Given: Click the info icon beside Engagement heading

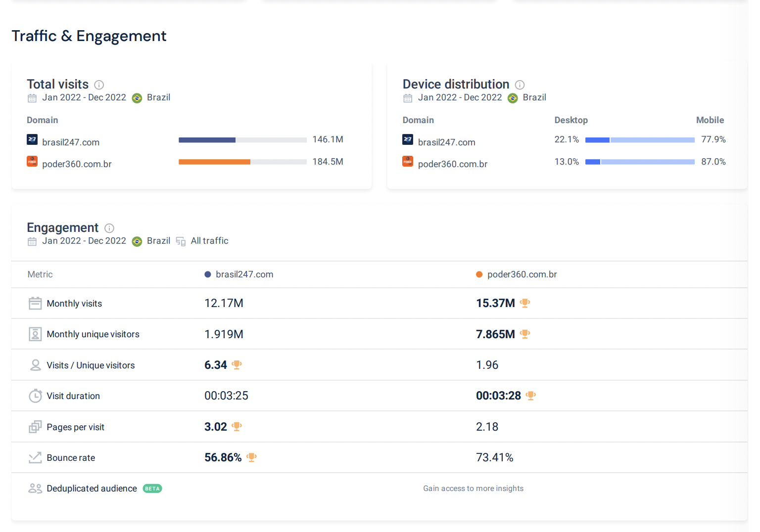Looking at the screenshot, I should pyautogui.click(x=109, y=228).
